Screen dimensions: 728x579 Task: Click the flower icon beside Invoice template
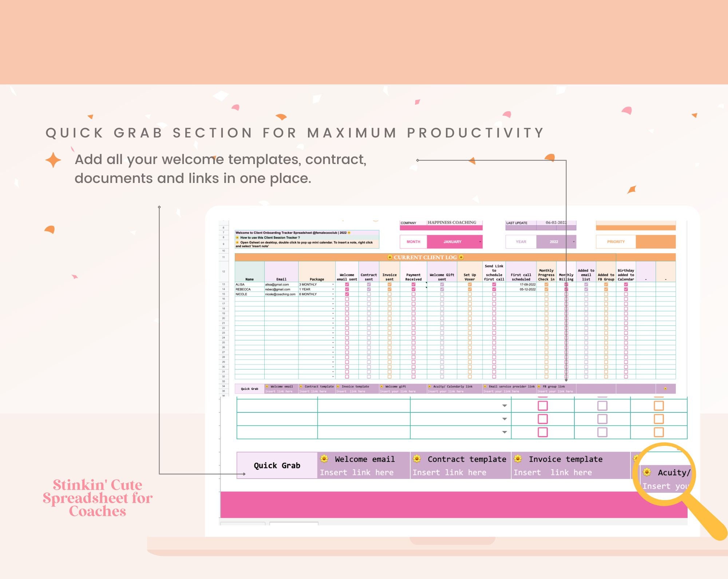[338, 386]
